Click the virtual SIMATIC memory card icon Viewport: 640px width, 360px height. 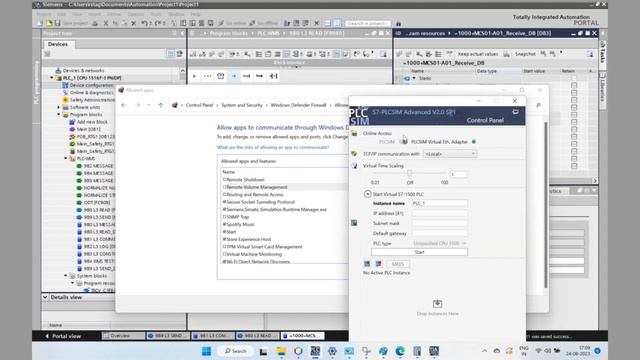354,223
